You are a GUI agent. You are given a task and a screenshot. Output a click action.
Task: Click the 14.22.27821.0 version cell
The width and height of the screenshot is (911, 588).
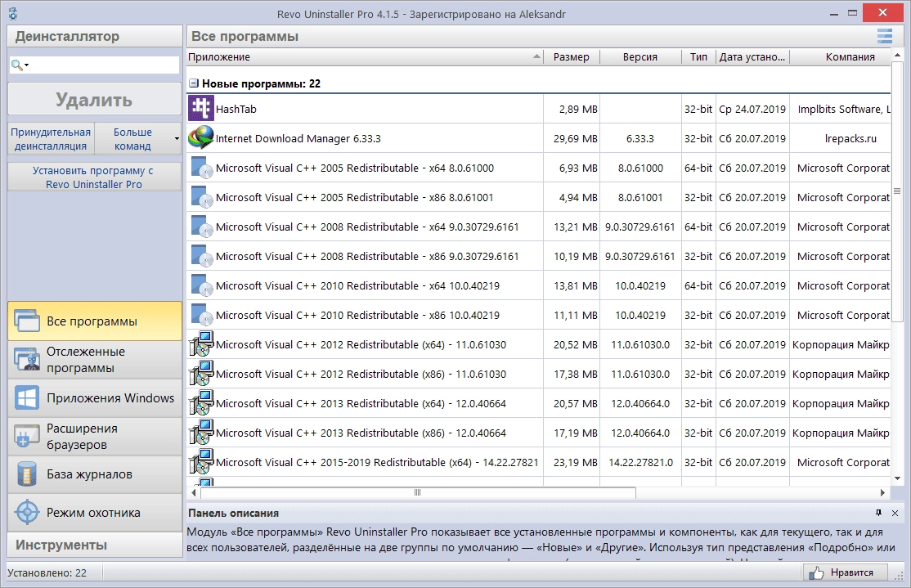click(x=640, y=462)
